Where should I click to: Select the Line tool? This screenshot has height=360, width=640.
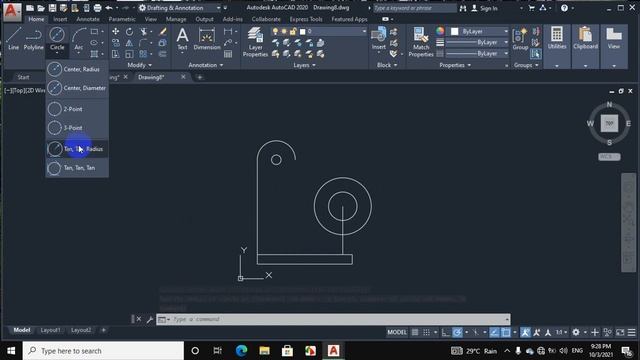(x=13, y=39)
